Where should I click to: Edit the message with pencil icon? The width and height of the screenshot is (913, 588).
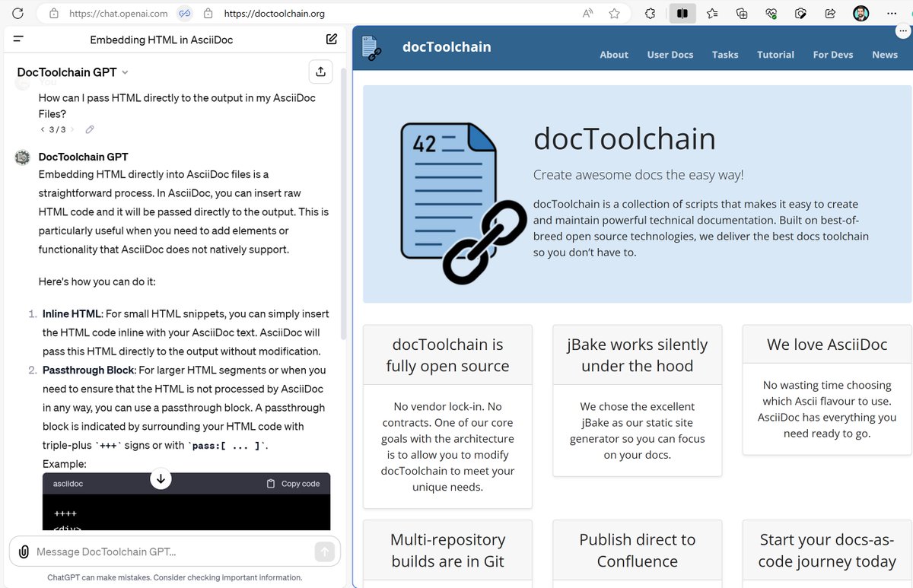point(90,130)
